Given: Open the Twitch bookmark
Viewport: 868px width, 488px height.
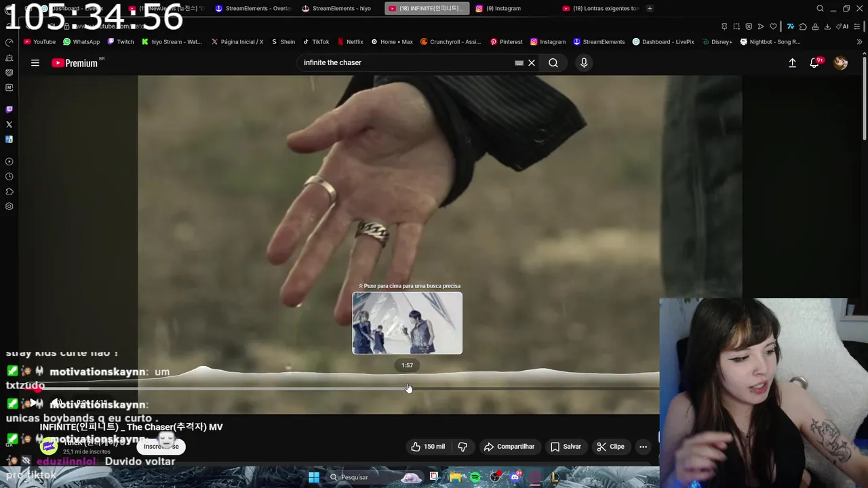Looking at the screenshot, I should [x=121, y=42].
